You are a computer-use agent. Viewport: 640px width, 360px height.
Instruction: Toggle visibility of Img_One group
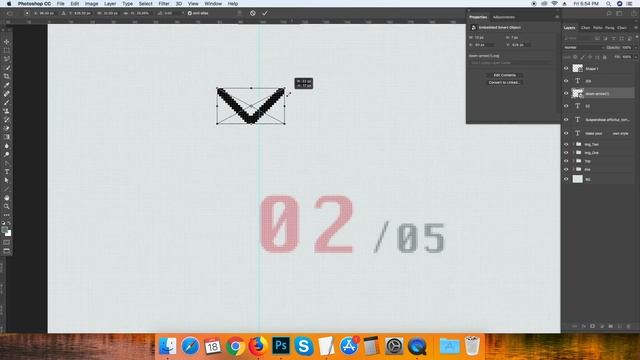point(566,153)
